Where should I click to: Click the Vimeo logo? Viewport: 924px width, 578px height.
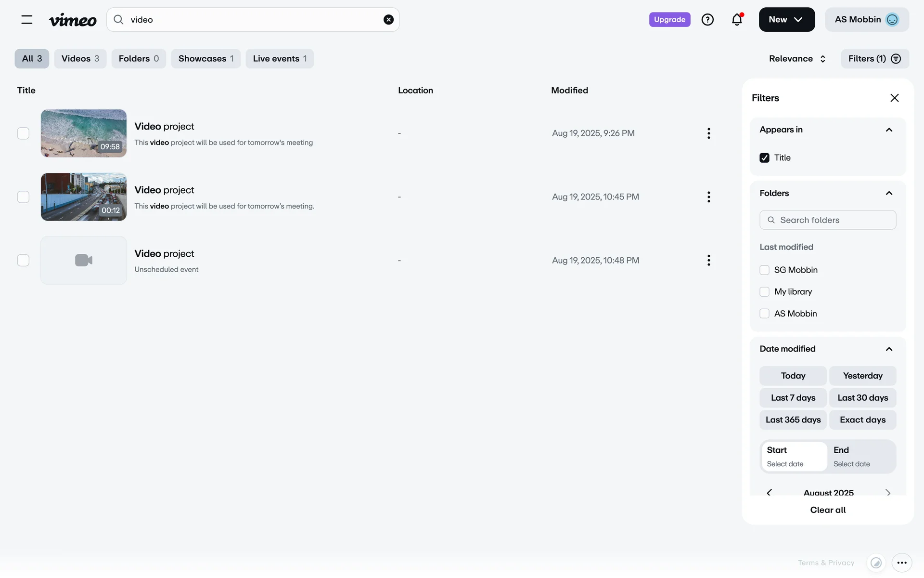pos(73,20)
